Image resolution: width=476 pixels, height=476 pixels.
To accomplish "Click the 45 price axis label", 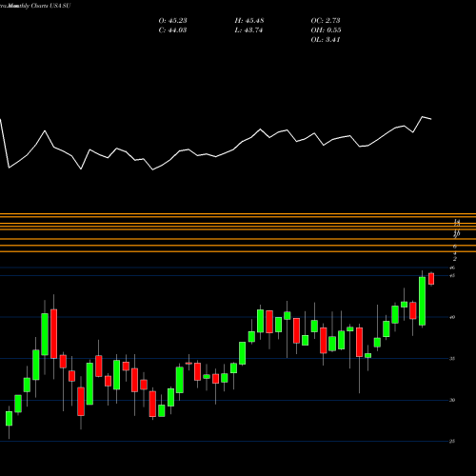I will tap(452, 275).
